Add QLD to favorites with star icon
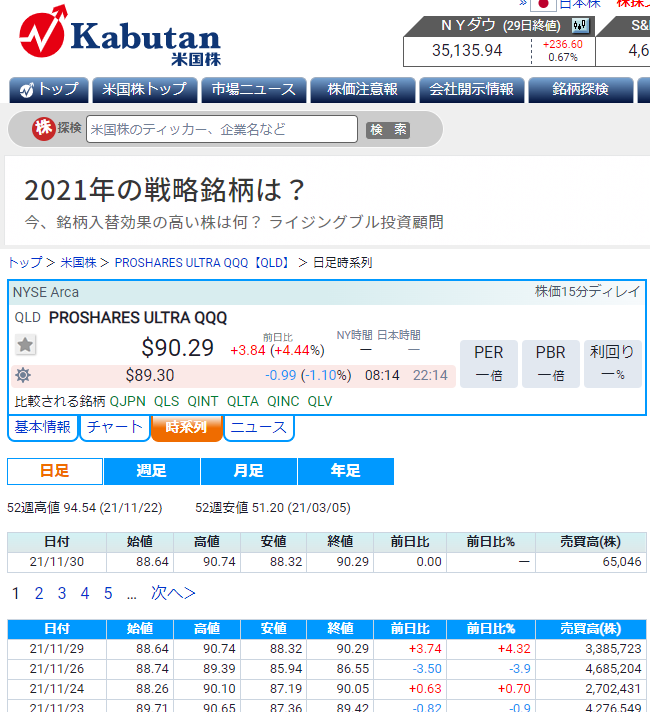The height and width of the screenshot is (712, 650). click(x=25, y=345)
